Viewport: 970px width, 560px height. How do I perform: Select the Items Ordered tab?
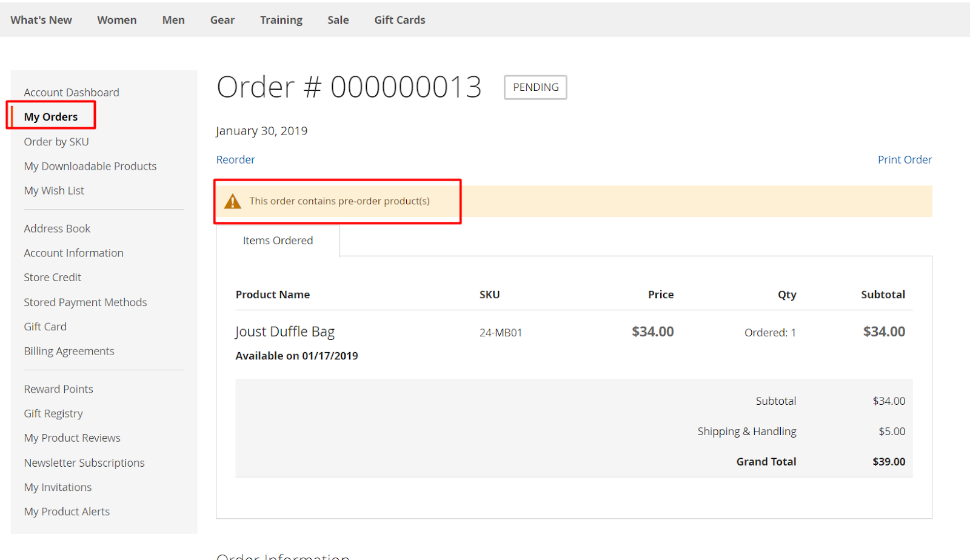point(278,241)
